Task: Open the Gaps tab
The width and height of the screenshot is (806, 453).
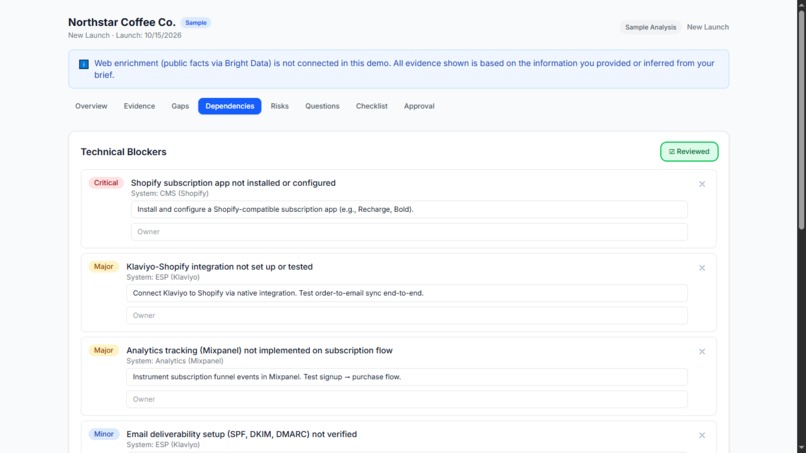Action: coord(180,106)
